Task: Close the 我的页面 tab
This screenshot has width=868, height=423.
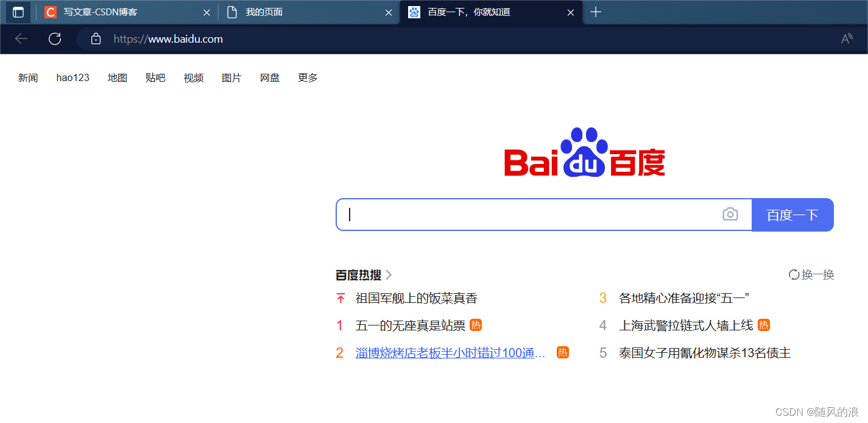Action: tap(389, 12)
